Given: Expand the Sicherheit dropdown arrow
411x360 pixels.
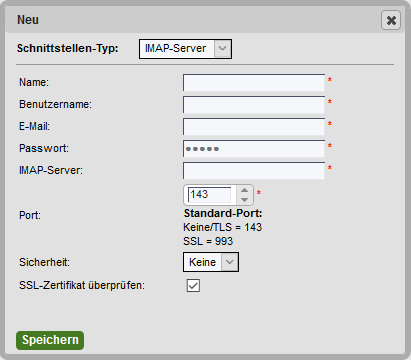Looking at the screenshot, I should pos(230,262).
